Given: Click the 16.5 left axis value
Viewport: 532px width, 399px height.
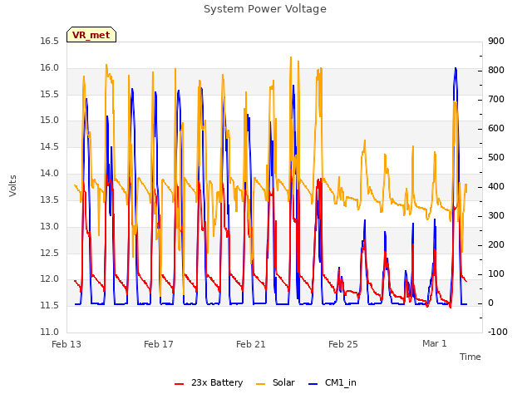Looking at the screenshot, I should coord(50,42).
